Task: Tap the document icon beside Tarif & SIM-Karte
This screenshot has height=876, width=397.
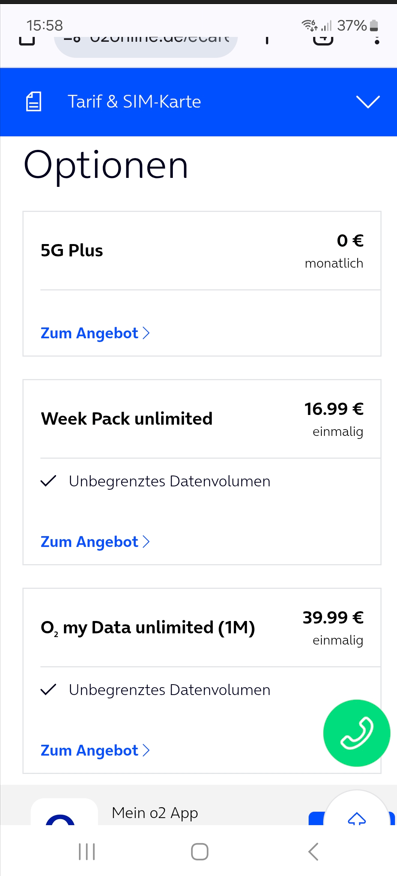Action: tap(34, 102)
